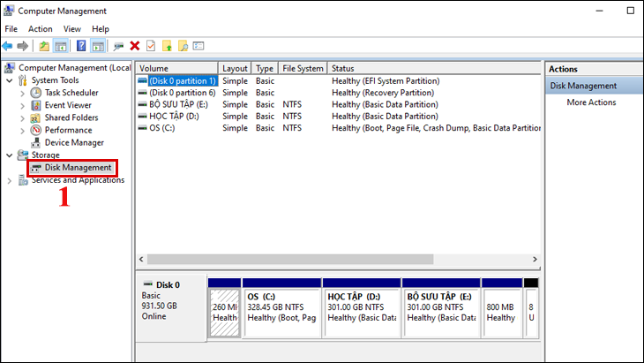The height and width of the screenshot is (363, 644).
Task: Sort by the Type column header
Action: 265,68
